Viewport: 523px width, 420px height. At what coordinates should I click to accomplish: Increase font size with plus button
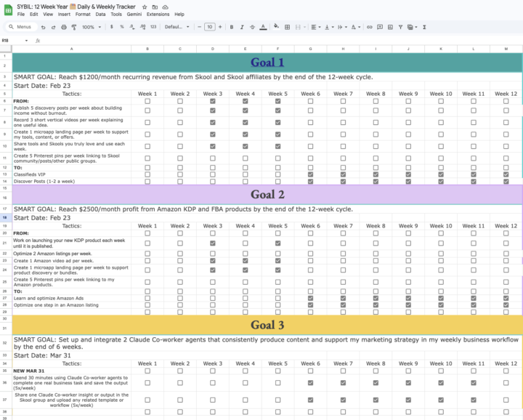pyautogui.click(x=220, y=27)
